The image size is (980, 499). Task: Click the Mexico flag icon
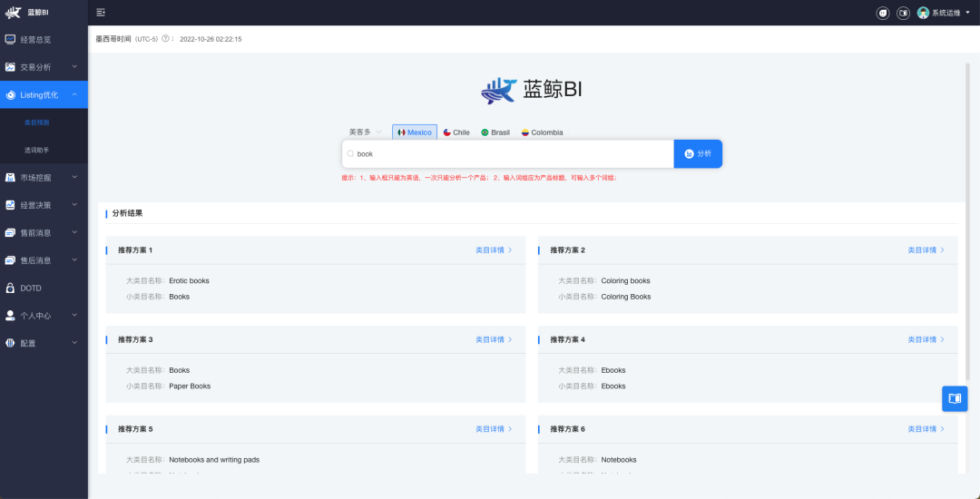[x=401, y=132]
